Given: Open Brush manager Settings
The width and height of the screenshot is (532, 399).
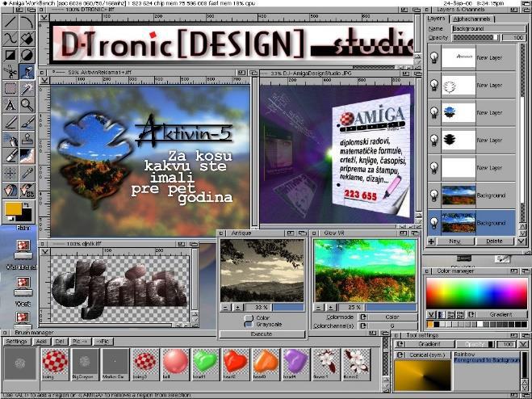Looking at the screenshot, I should (x=16, y=342).
